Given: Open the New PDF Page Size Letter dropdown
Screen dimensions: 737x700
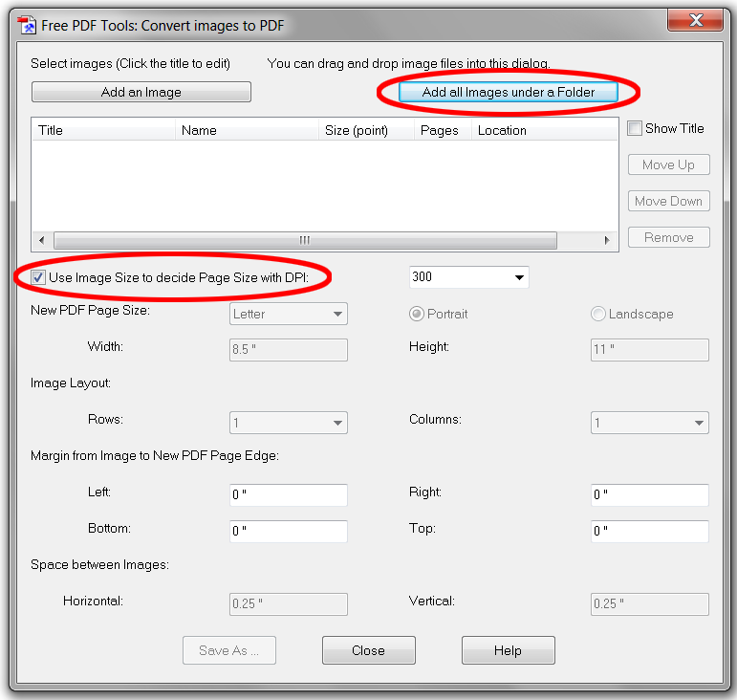Looking at the screenshot, I should (288, 314).
